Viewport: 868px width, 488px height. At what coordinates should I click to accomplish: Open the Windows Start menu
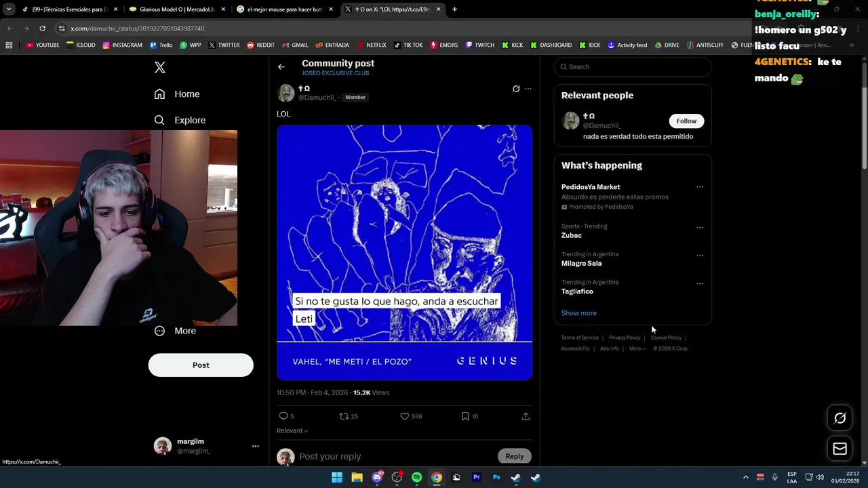pyautogui.click(x=337, y=477)
